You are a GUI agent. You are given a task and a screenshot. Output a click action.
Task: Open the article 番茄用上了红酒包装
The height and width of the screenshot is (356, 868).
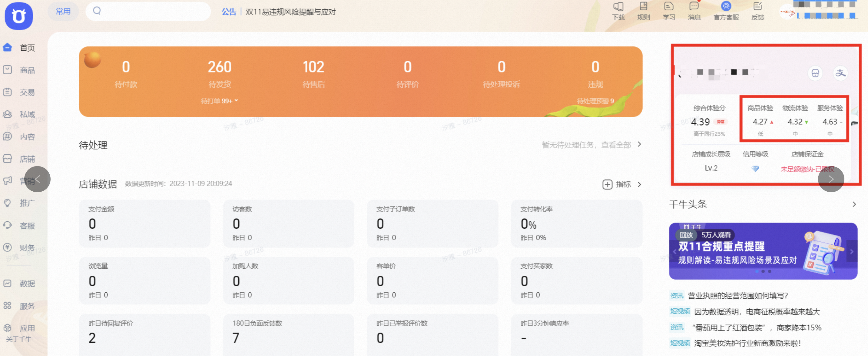(x=757, y=328)
